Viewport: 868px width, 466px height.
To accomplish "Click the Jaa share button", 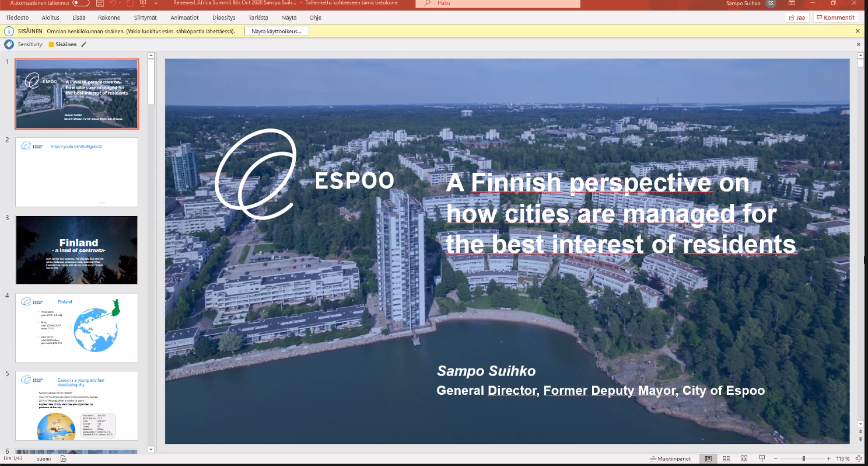I will point(797,18).
